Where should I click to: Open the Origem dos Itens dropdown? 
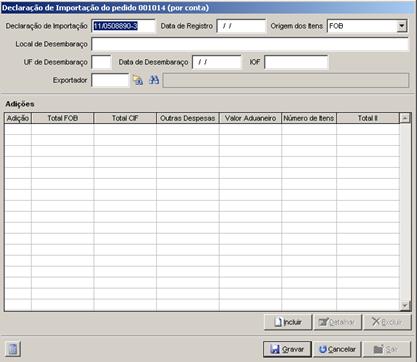(402, 26)
